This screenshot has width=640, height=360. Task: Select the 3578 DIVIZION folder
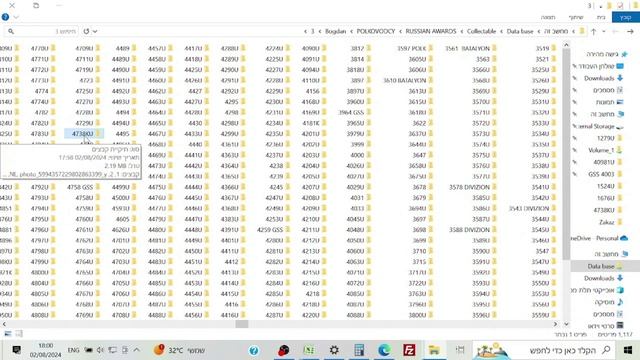click(473, 187)
